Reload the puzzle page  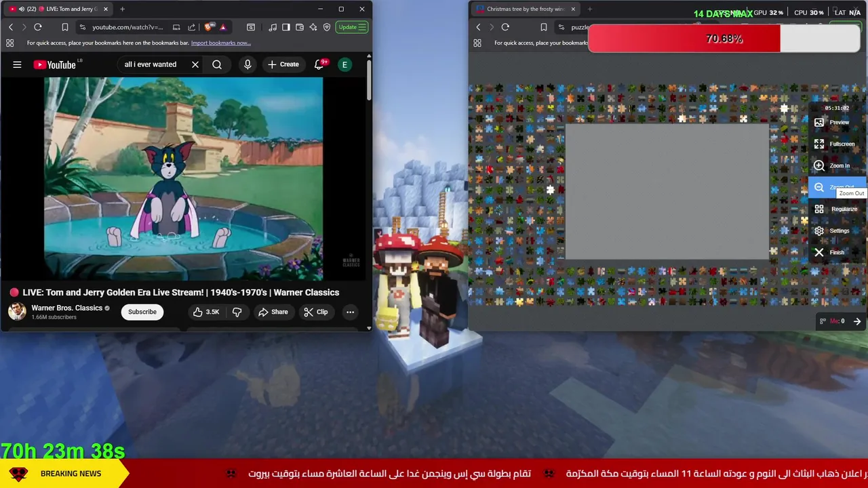(505, 27)
